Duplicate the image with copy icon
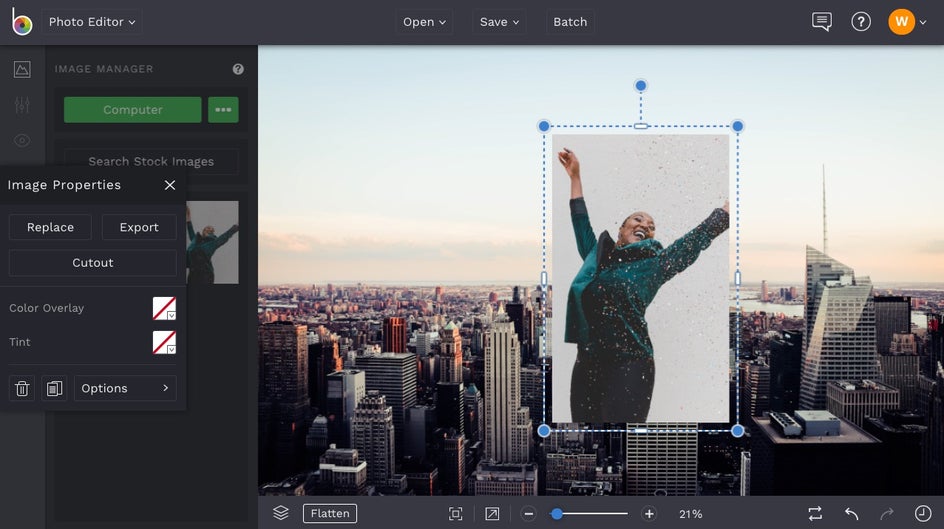 pos(54,388)
